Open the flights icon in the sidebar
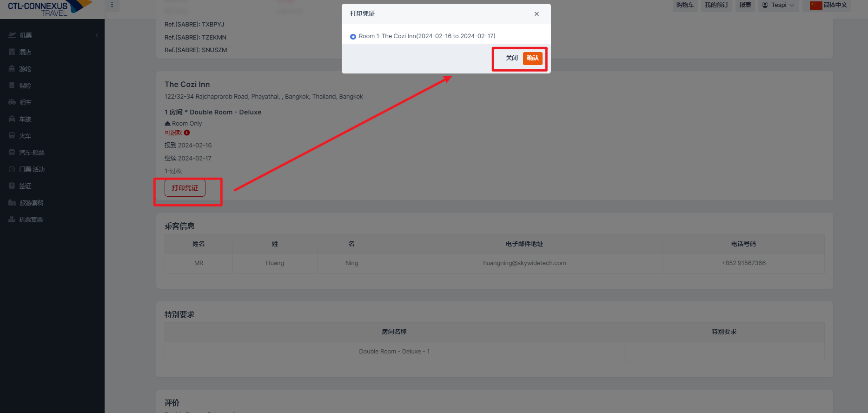The width and height of the screenshot is (868, 413). pyautogui.click(x=12, y=35)
